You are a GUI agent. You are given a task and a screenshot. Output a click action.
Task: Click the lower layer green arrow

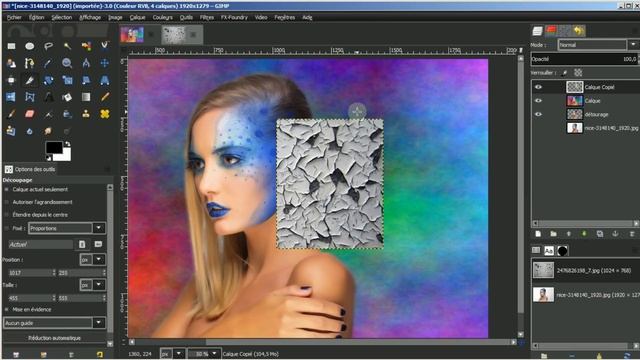(584, 234)
